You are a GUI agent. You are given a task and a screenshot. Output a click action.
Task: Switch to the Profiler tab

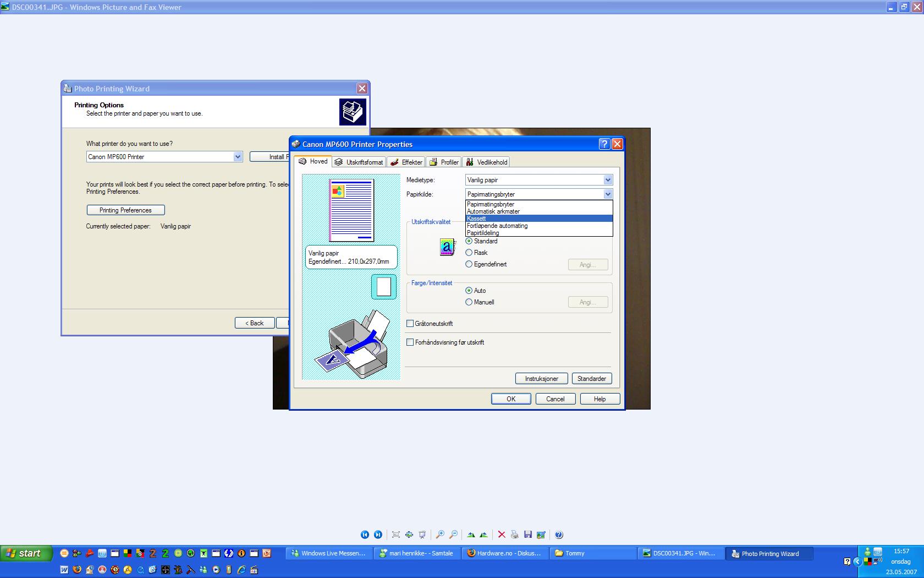click(x=444, y=162)
